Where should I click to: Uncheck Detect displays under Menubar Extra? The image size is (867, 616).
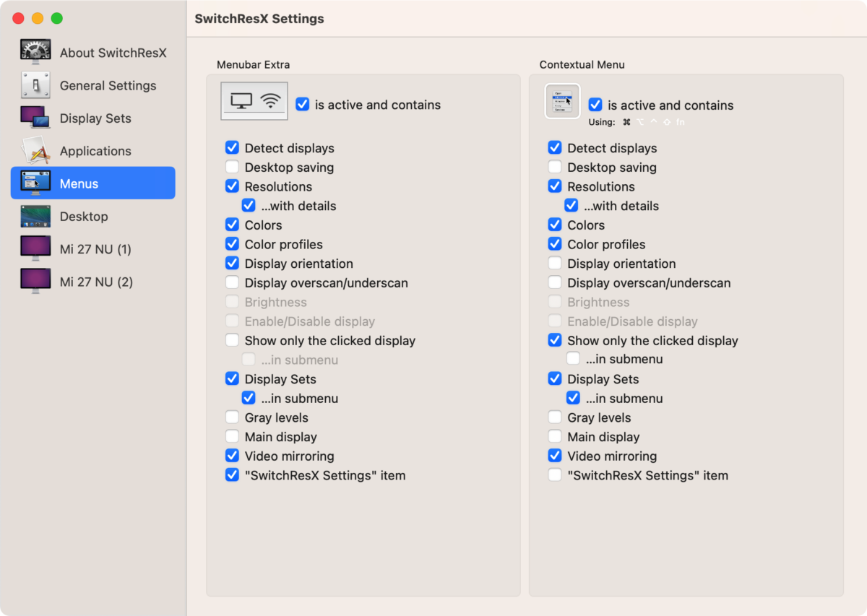pos(232,148)
